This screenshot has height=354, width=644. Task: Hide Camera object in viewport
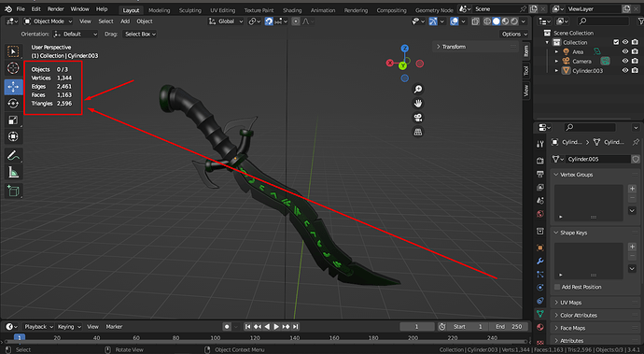pyautogui.click(x=625, y=62)
